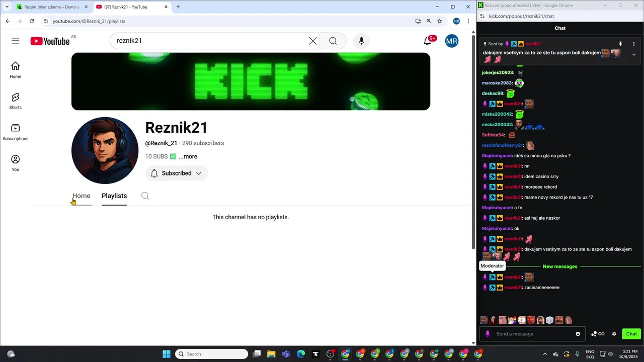Go to Home in YouTube sidebar
The height and width of the screenshot is (362, 644).
point(16,70)
